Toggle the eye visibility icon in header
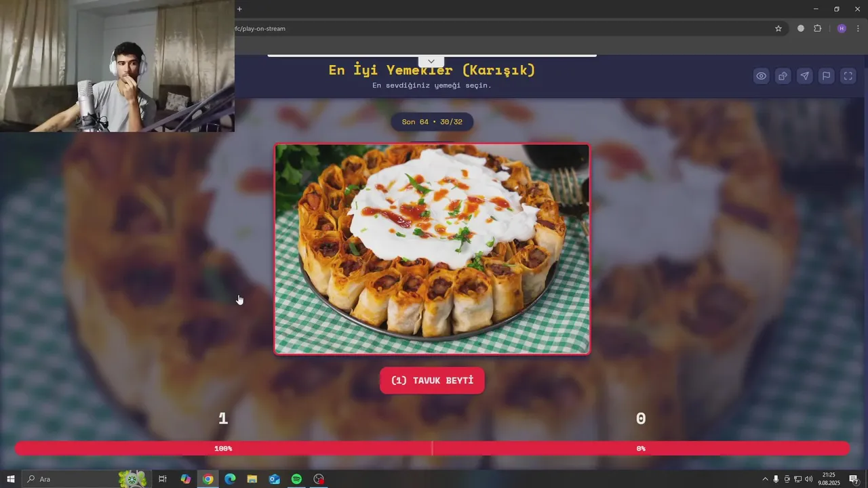Image resolution: width=868 pixels, height=488 pixels. pyautogui.click(x=762, y=76)
